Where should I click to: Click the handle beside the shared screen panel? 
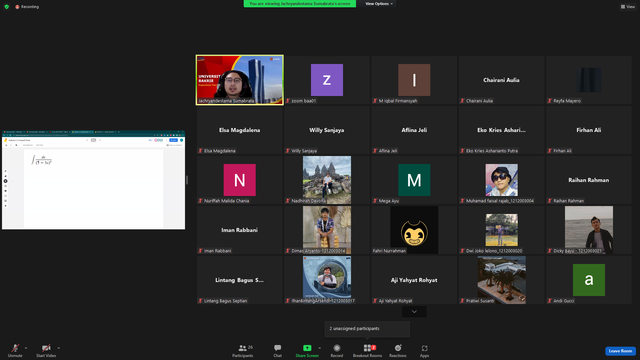(187, 180)
